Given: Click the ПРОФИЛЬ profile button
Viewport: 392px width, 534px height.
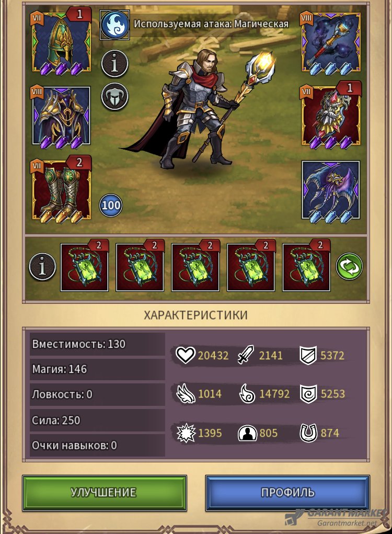Looking at the screenshot, I should (x=287, y=493).
